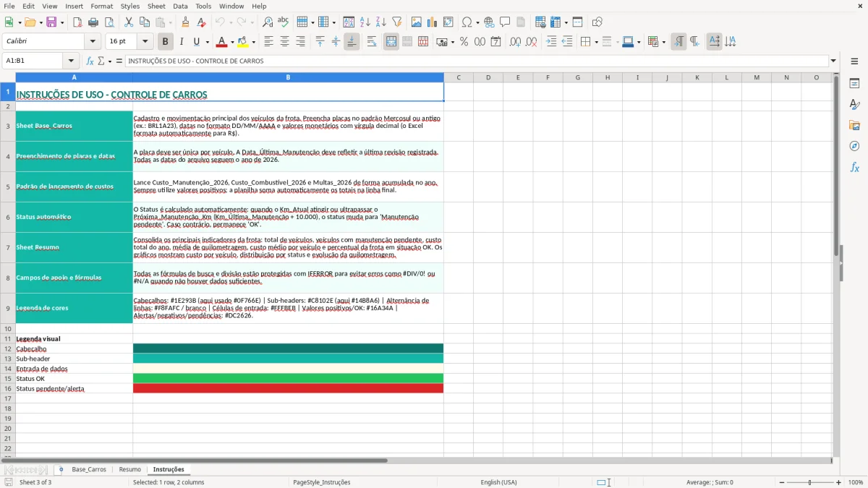Open sidebar Navigator panel

coord(854,146)
